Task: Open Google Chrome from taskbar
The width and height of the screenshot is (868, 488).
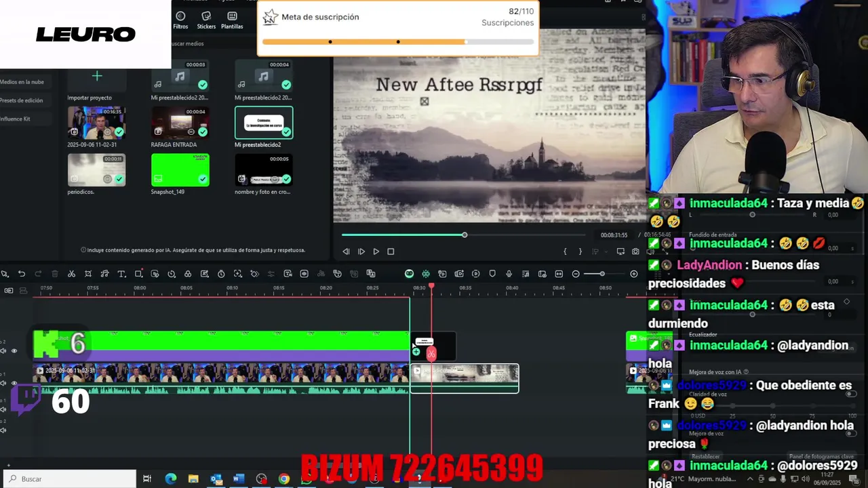Action: (284, 479)
